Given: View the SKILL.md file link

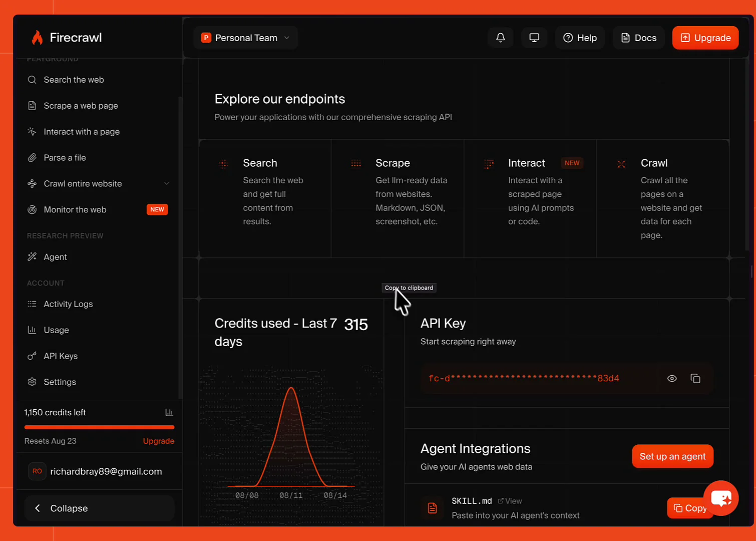Looking at the screenshot, I should [510, 501].
